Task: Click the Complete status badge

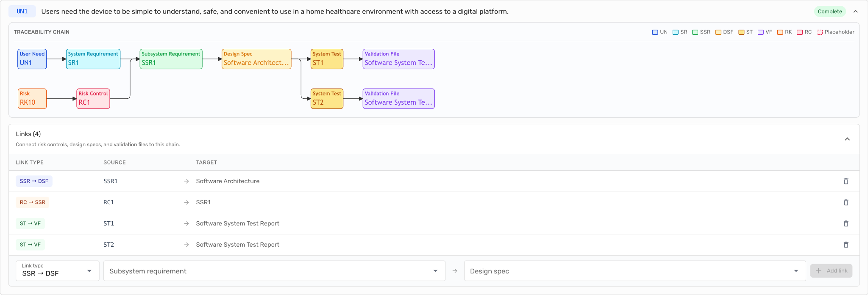Action: coord(830,11)
